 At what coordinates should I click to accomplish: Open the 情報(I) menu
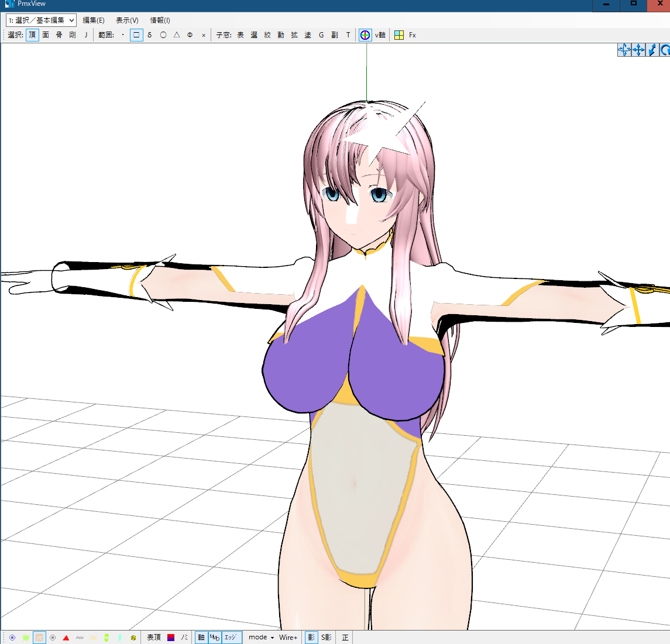(x=160, y=20)
